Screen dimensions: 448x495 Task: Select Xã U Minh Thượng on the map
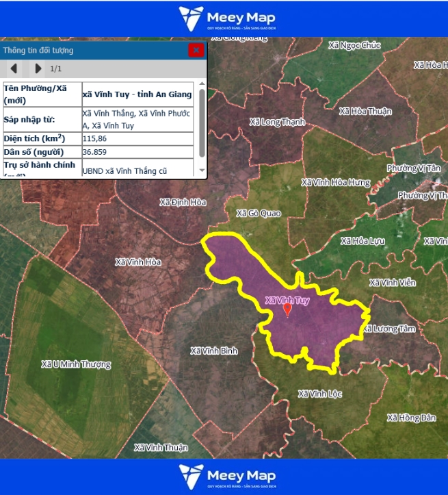75,364
